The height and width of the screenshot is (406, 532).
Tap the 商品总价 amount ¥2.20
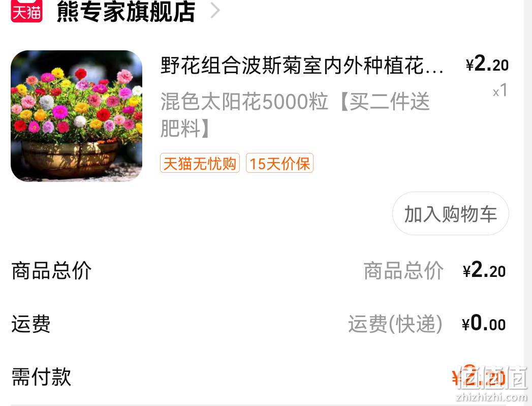click(484, 270)
